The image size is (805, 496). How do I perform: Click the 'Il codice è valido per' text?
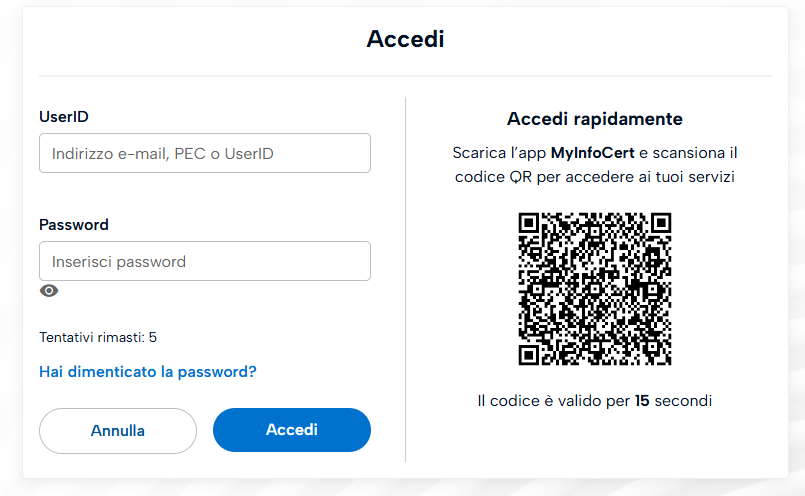(554, 401)
